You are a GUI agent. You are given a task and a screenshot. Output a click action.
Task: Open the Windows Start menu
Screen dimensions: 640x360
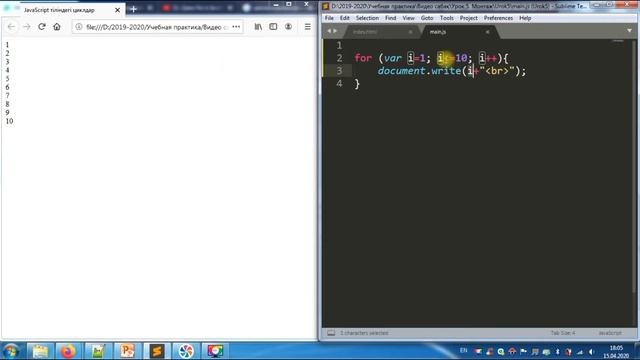(11, 351)
